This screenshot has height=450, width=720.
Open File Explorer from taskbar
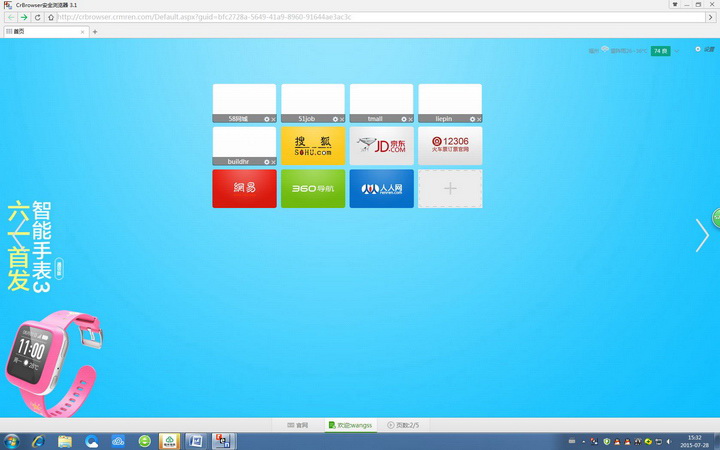pyautogui.click(x=65, y=441)
